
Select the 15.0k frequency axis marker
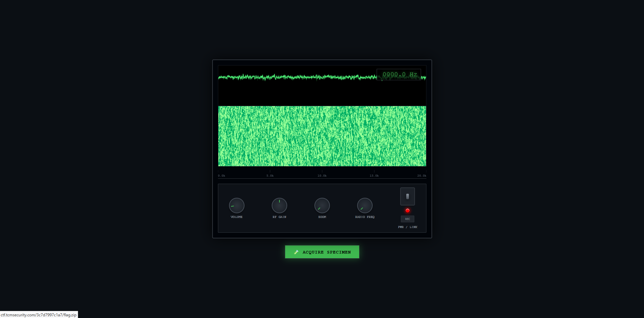[374, 176]
